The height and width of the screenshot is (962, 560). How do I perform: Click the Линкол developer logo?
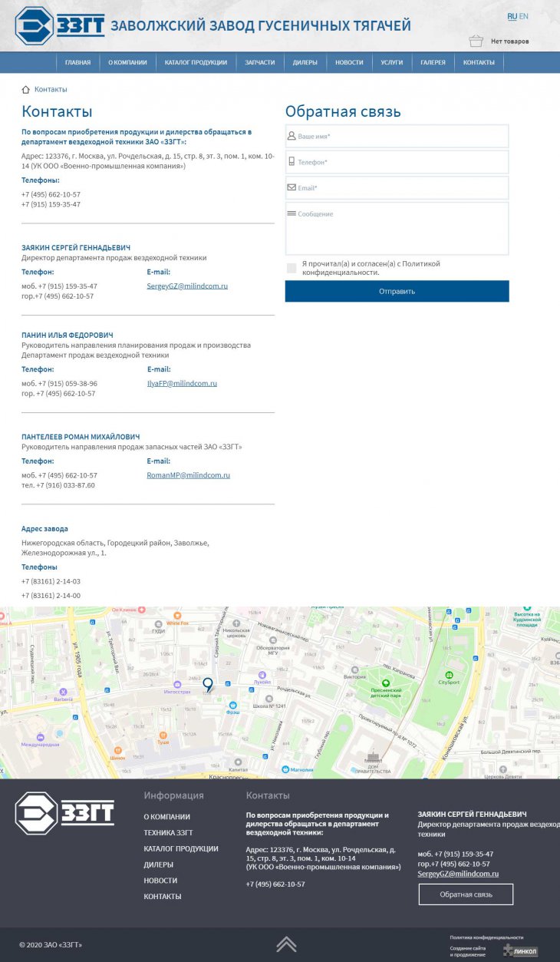coord(521,951)
